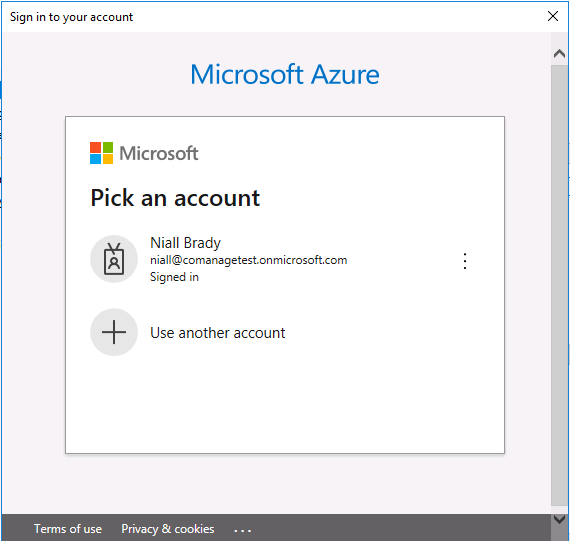Select niall@comanagetest.onmicrosoft.com account email
Image resolution: width=570 pixels, height=541 pixels.
(x=249, y=260)
